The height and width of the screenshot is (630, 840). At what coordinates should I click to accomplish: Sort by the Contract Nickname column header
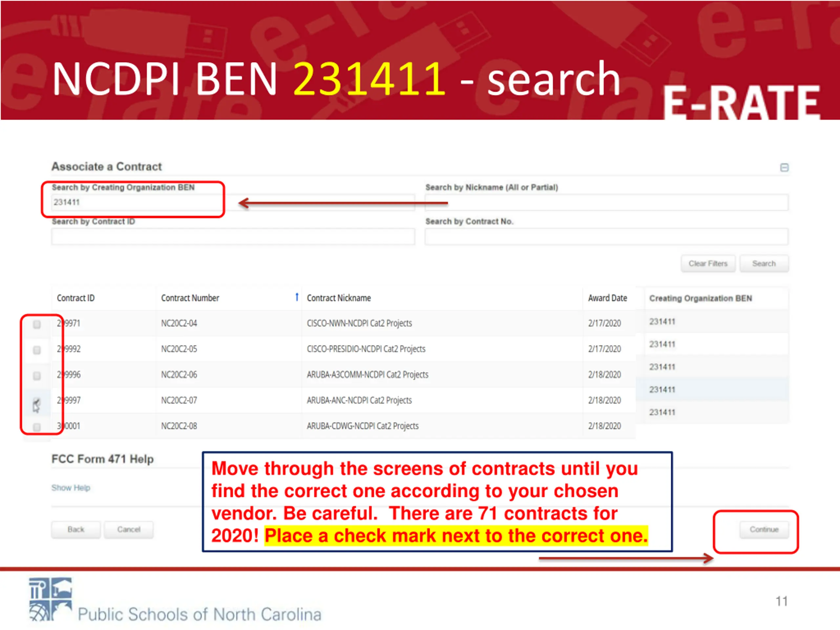click(339, 298)
